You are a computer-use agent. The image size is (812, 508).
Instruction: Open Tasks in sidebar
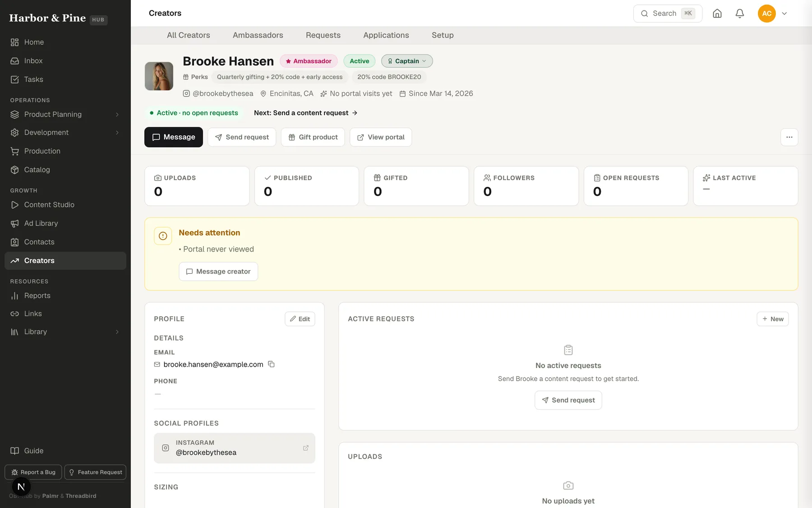pyautogui.click(x=65, y=79)
